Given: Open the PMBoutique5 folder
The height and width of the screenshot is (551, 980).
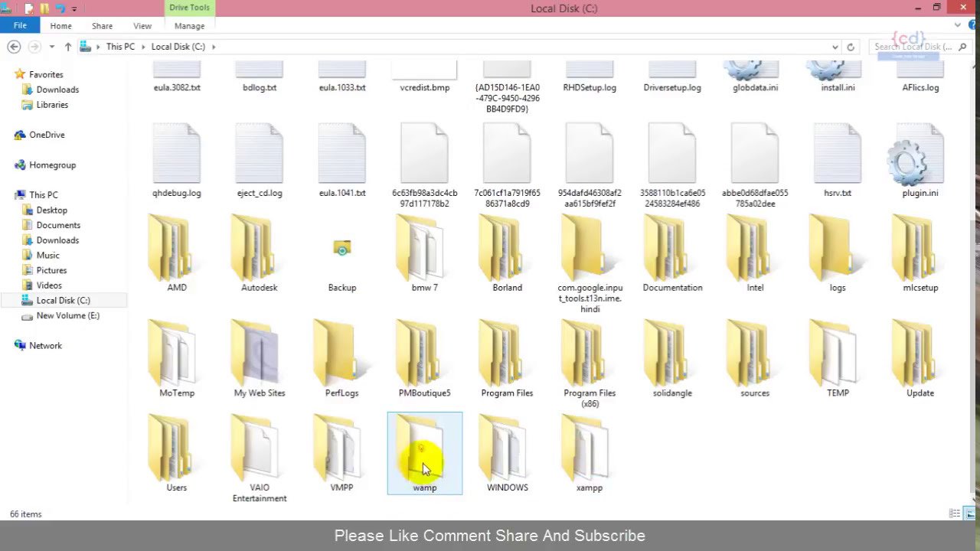Looking at the screenshot, I should [424, 358].
